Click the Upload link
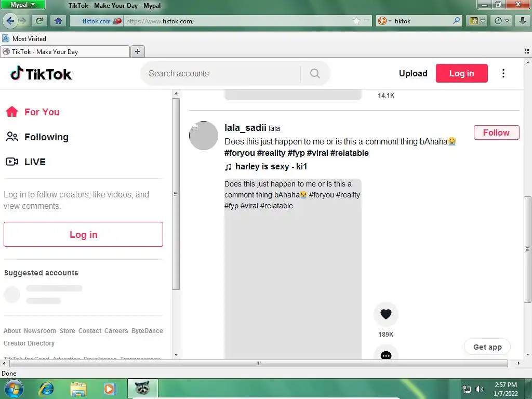Screen dimensions: 532x399 click(413, 73)
